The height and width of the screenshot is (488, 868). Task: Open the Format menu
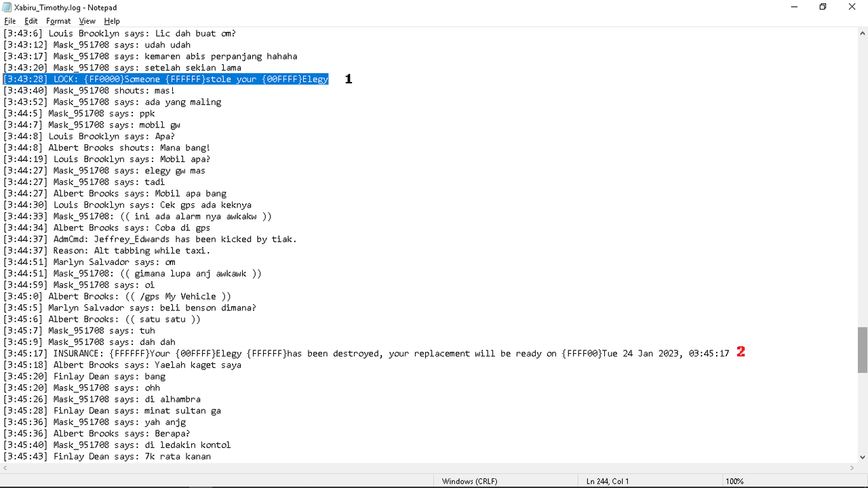(58, 21)
